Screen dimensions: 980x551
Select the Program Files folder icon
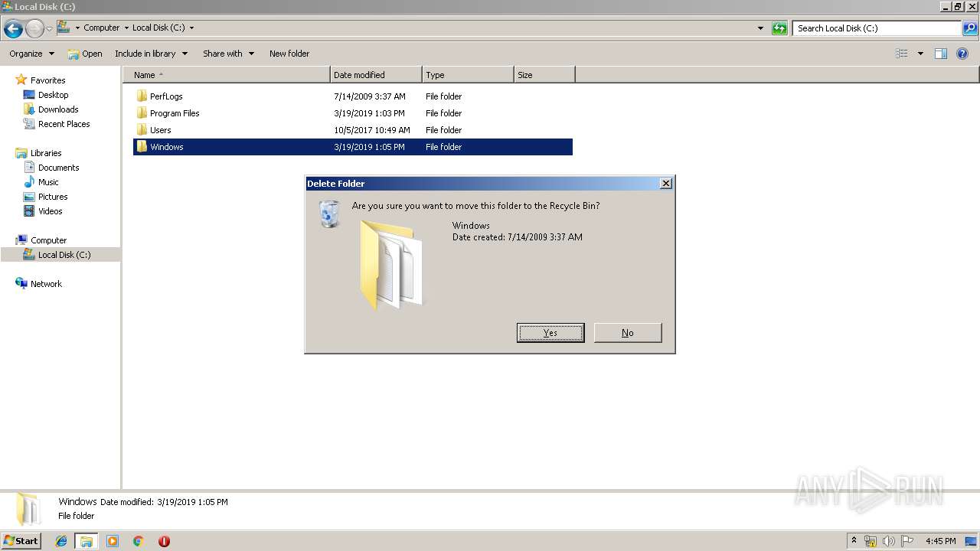[142, 113]
